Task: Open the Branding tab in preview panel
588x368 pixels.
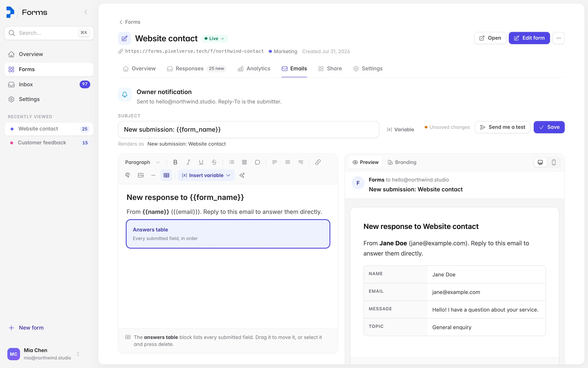Action: click(402, 162)
